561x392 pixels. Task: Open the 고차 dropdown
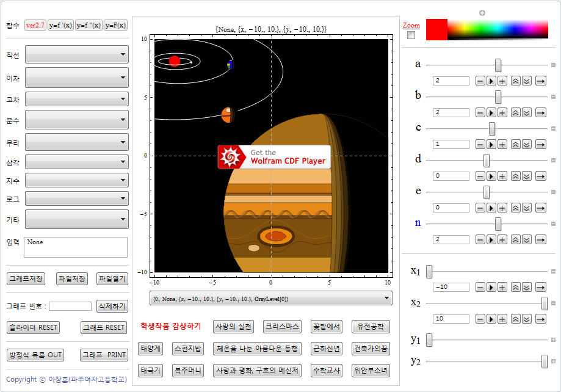pyautogui.click(x=76, y=99)
